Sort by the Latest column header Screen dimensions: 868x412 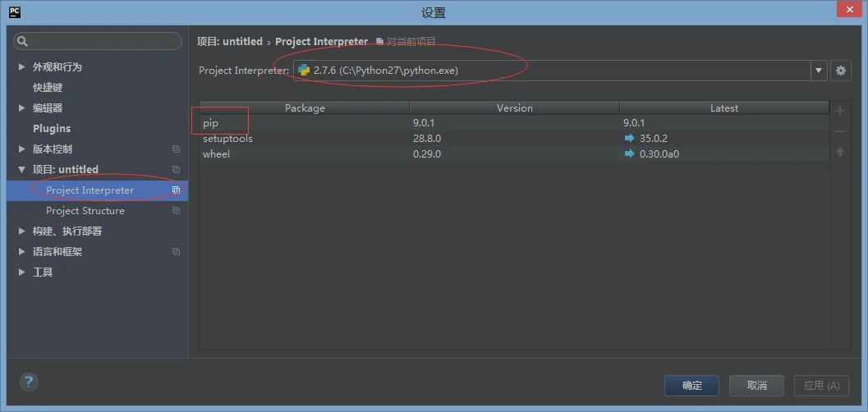724,108
